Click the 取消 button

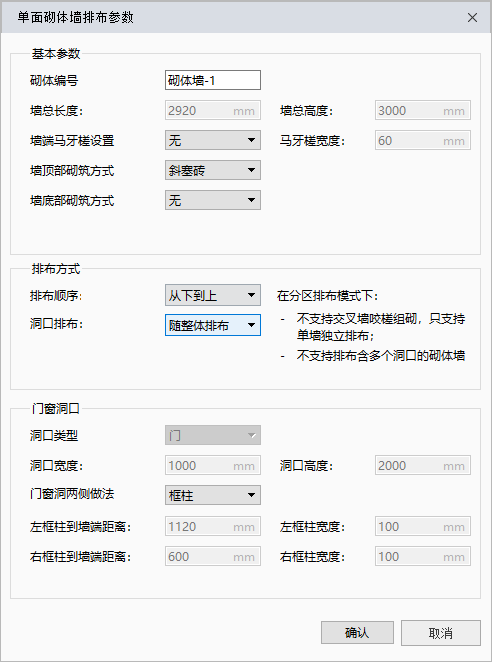tap(441, 632)
